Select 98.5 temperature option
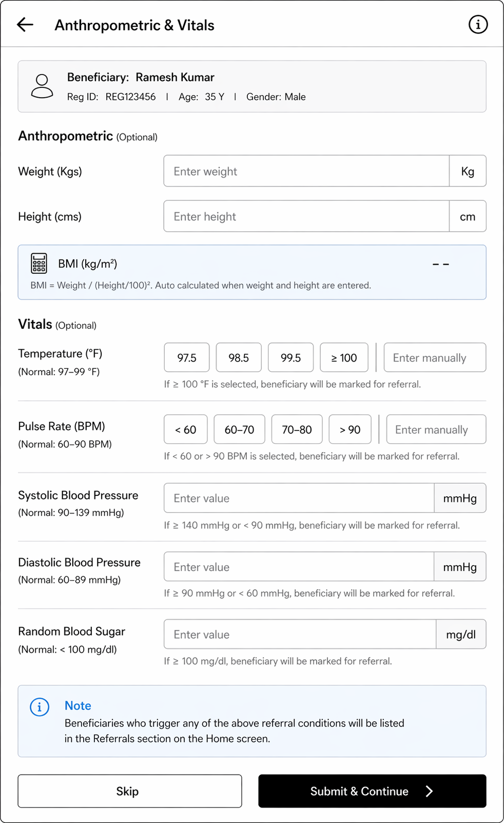504x823 pixels. [x=239, y=358]
